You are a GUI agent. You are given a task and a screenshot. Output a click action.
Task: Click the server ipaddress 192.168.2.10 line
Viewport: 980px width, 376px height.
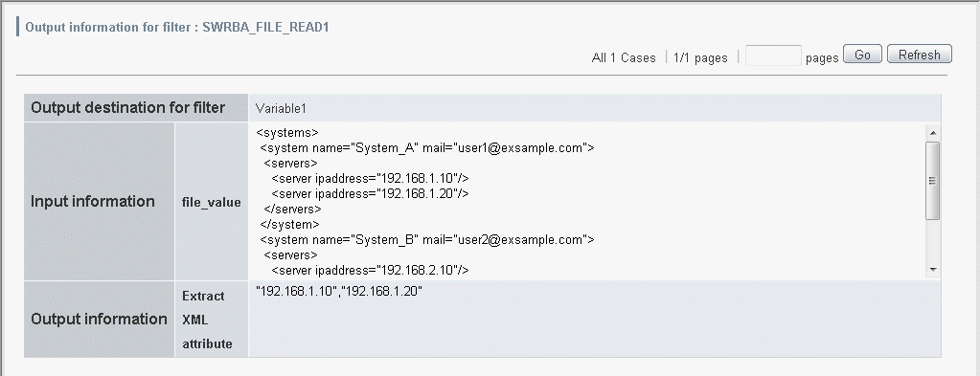pyautogui.click(x=370, y=271)
